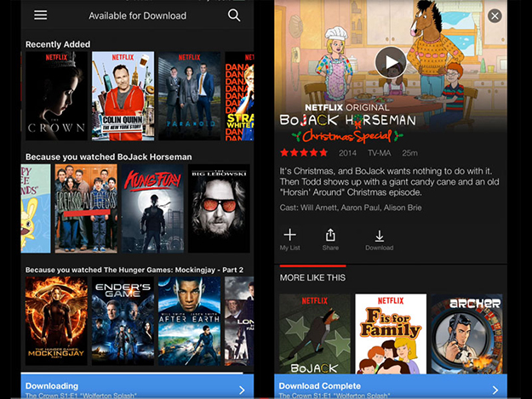This screenshot has width=532, height=399.
Task: Open the hamburger menu
Action: 40,15
